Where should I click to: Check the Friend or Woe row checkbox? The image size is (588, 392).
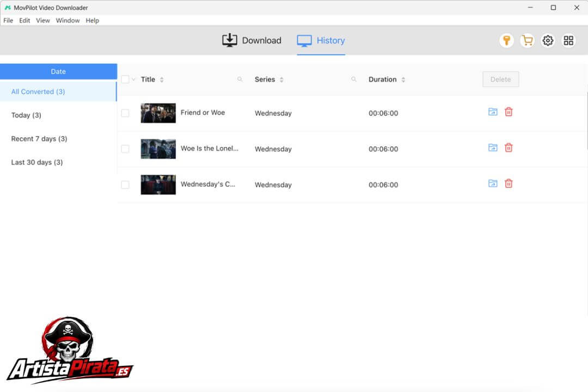[x=125, y=113]
